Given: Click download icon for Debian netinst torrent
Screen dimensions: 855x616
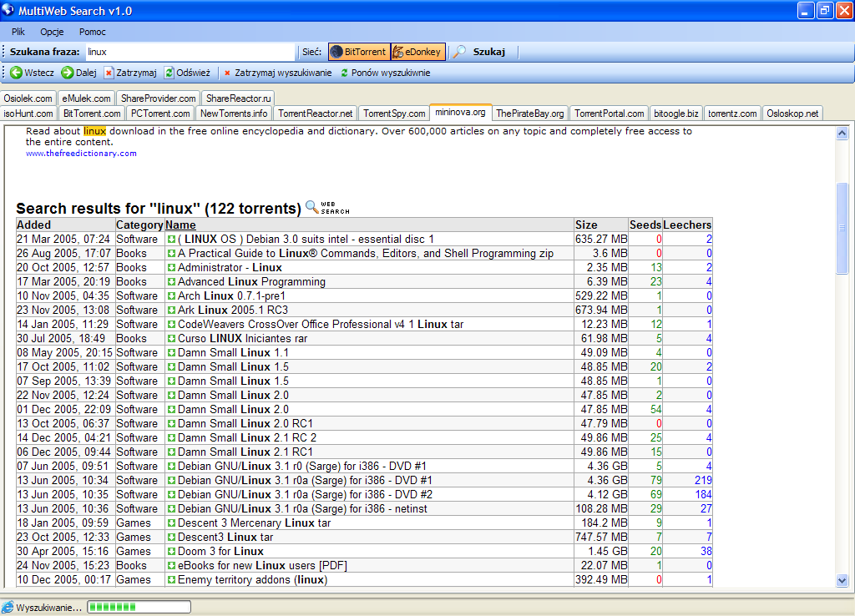Looking at the screenshot, I should tap(171, 509).
